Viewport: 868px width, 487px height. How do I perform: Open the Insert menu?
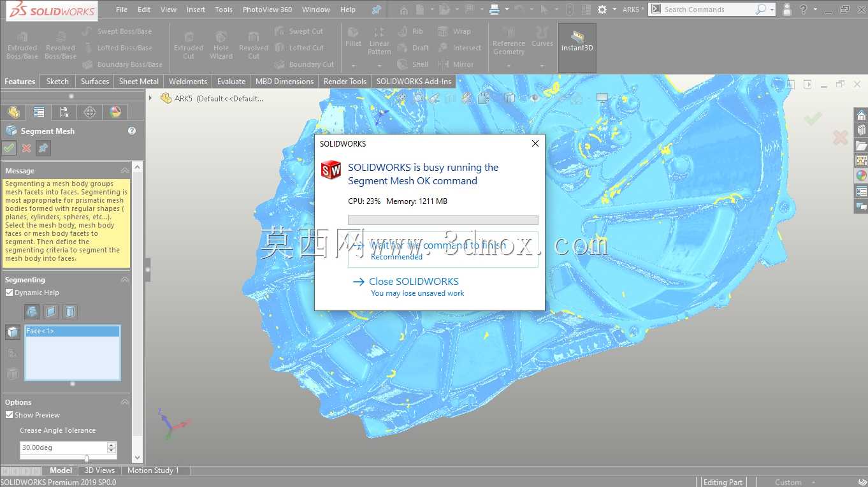196,10
